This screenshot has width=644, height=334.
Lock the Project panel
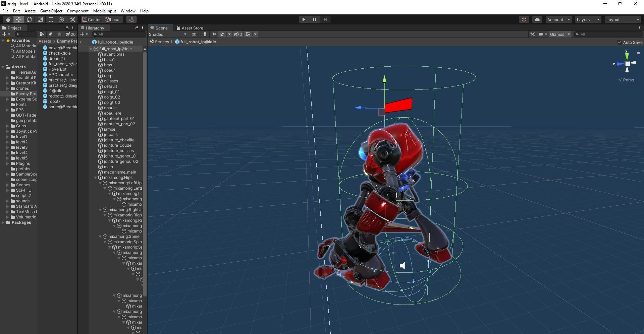click(x=67, y=28)
